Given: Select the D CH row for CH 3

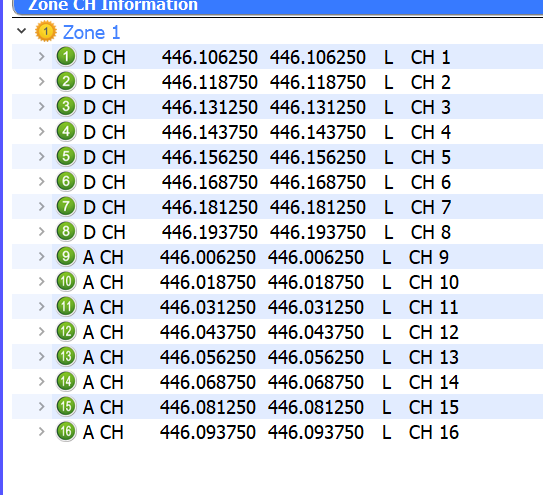Looking at the screenshot, I should coord(277,107).
